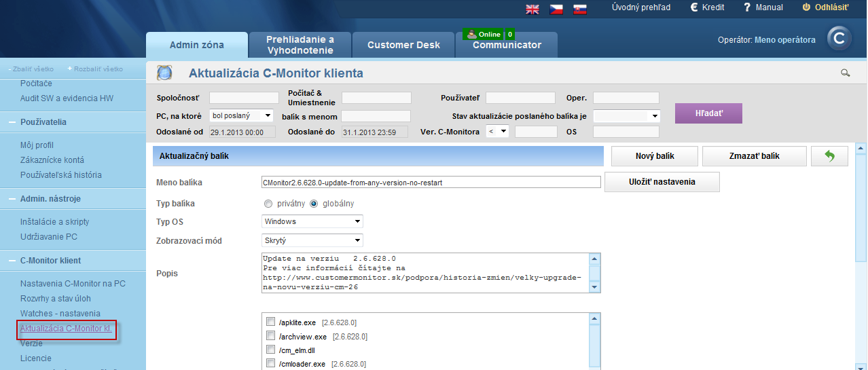868x370 pixels.
Task: Click the Odhlásiť power icon
Action: coord(806,7)
